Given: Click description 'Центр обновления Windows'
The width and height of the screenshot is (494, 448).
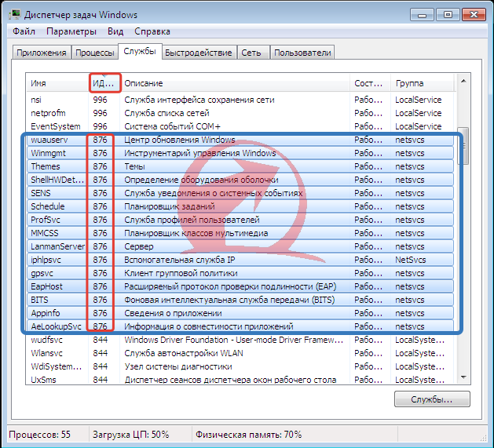Looking at the screenshot, I should [180, 140].
